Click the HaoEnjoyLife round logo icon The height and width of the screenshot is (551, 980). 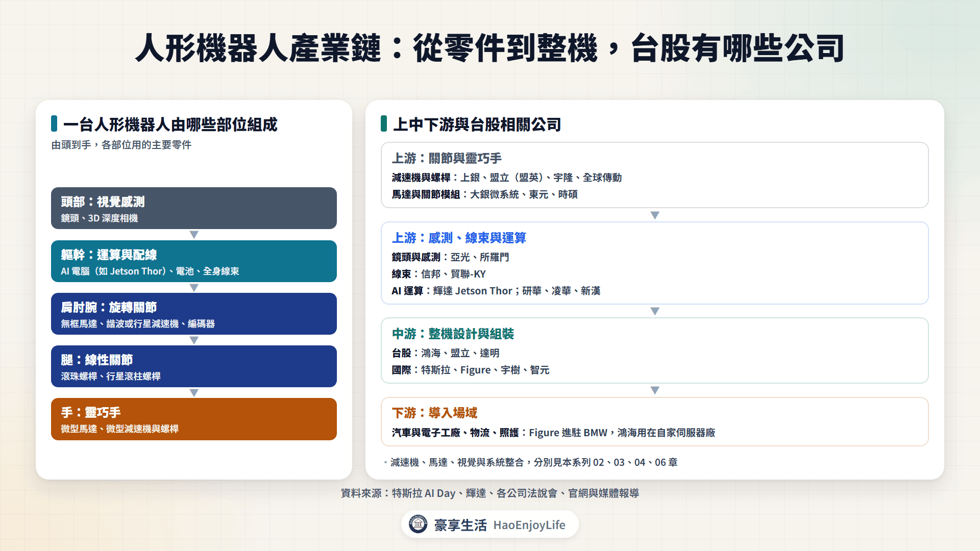pyautogui.click(x=418, y=524)
